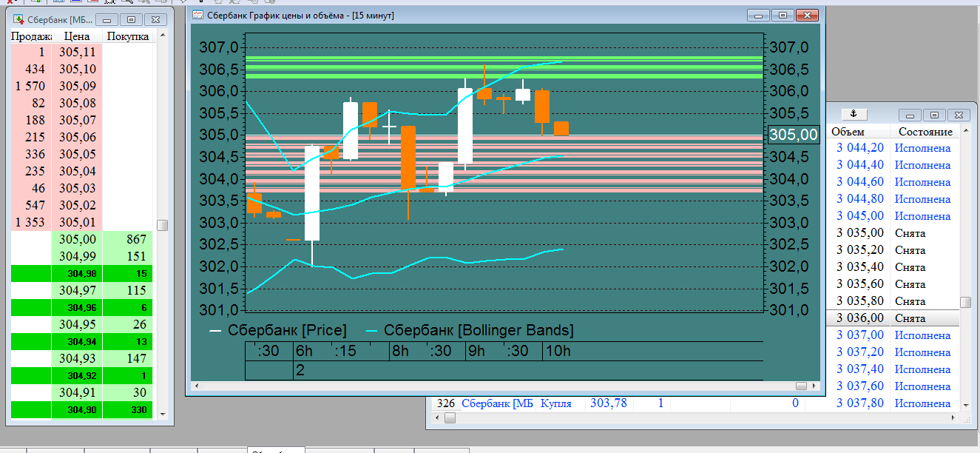The image size is (980, 453).
Task: Click orders table horizontal scroll-right arrow
Action: coord(953,419)
